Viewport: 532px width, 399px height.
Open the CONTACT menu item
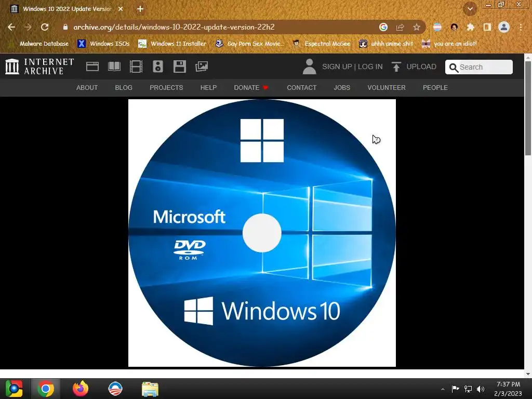302,88
